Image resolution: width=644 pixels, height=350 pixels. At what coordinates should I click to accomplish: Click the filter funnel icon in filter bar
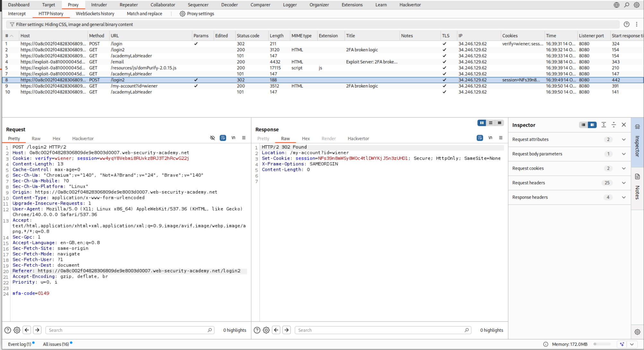point(12,24)
